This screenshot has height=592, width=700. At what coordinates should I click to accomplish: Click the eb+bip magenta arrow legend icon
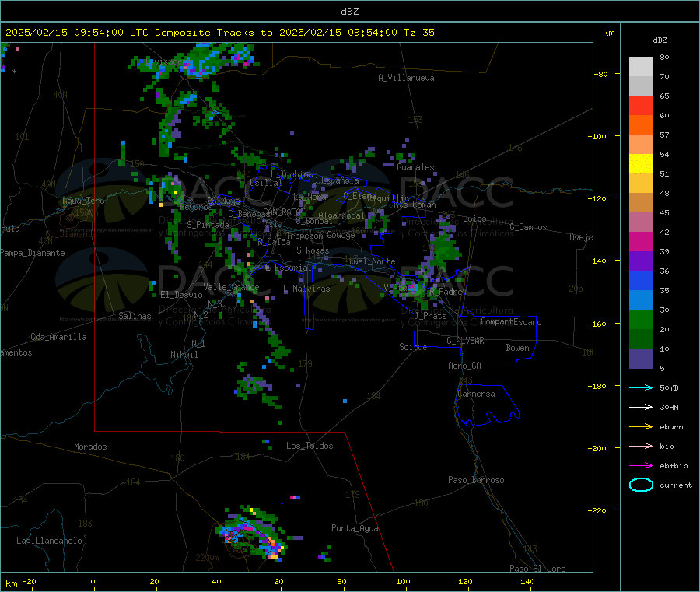[x=641, y=466]
